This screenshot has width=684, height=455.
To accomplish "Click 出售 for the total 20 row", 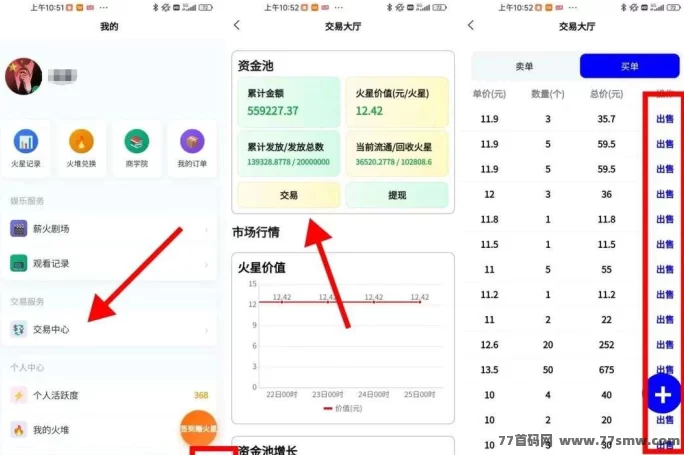I will pyautogui.click(x=665, y=420).
